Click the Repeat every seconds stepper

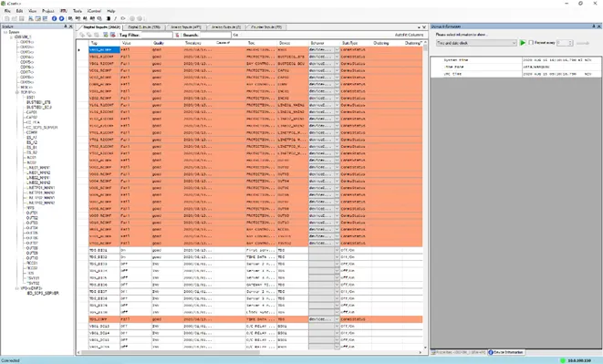[570, 43]
